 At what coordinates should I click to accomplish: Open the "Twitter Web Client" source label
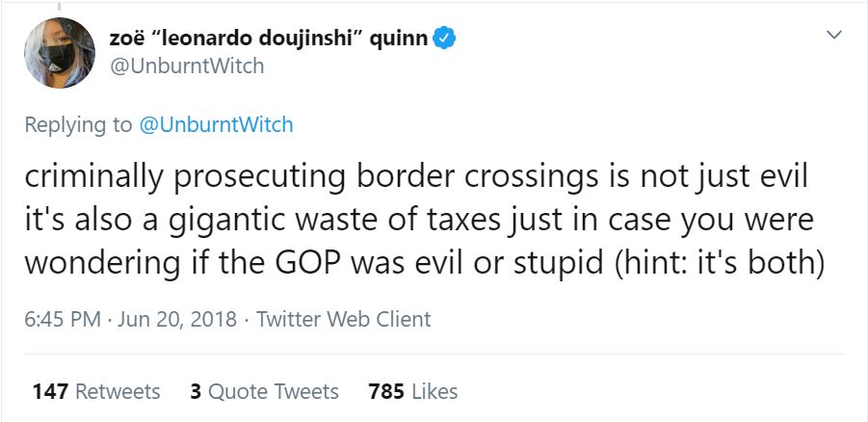pos(344,319)
